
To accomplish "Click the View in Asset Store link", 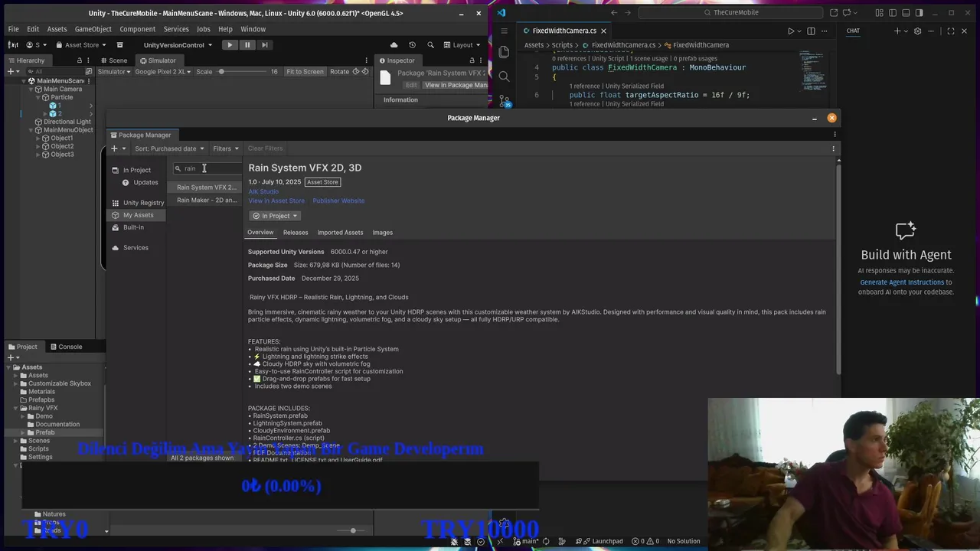I will click(276, 201).
